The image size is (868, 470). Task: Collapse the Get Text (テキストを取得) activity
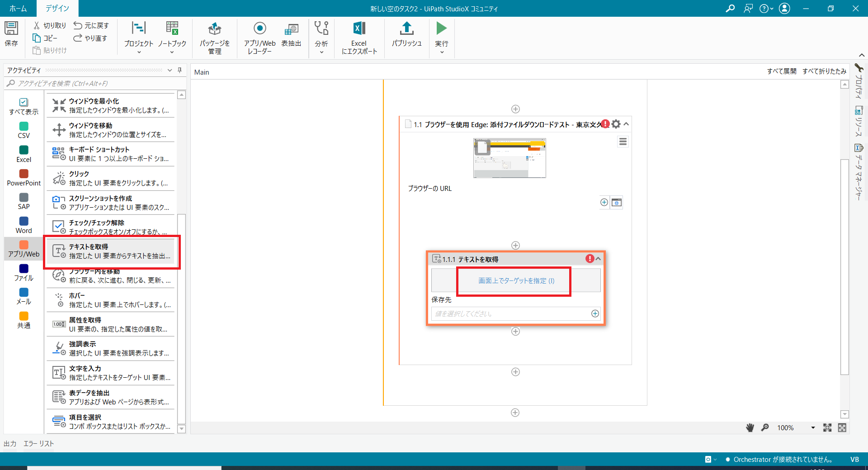coord(599,259)
